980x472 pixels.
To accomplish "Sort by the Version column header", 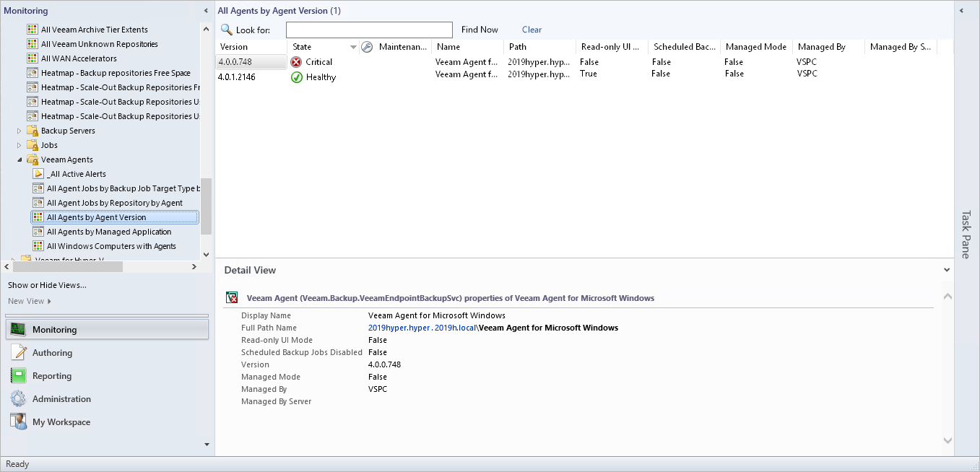I will click(x=251, y=47).
